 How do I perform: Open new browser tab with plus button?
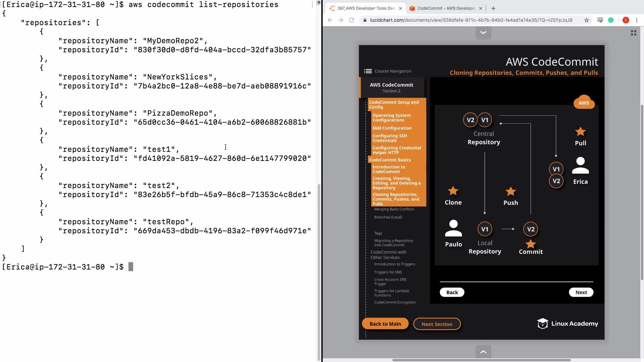(493, 8)
